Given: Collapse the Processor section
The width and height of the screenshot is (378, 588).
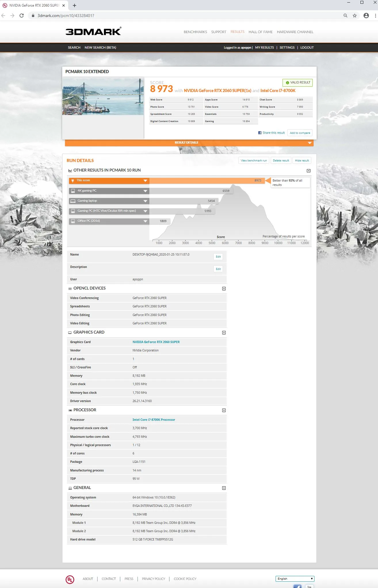Looking at the screenshot, I should coord(224,410).
